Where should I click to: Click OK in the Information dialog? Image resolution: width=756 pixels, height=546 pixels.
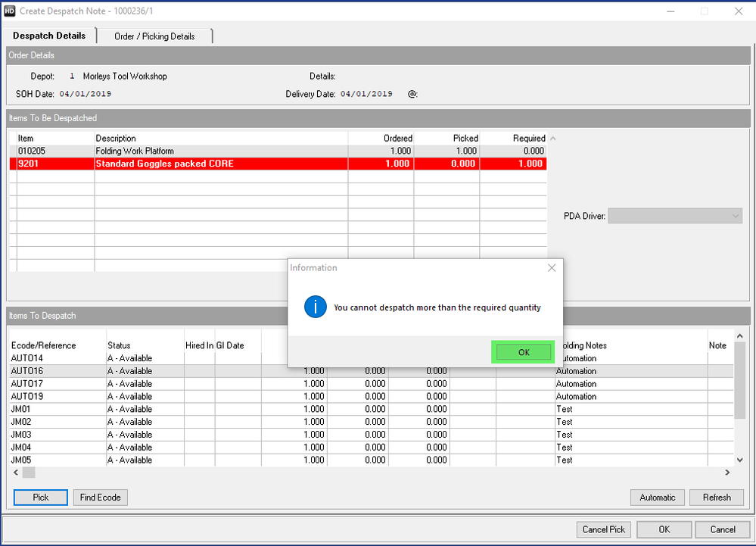pos(524,352)
